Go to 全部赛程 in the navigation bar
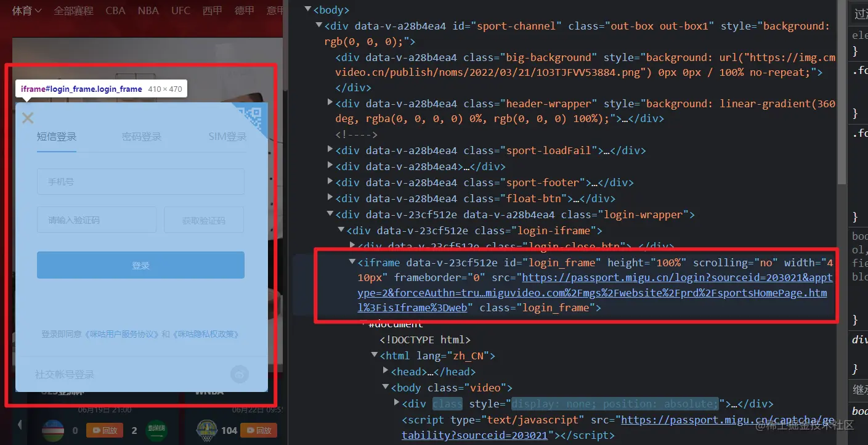Image resolution: width=868 pixels, height=445 pixels. tap(73, 10)
